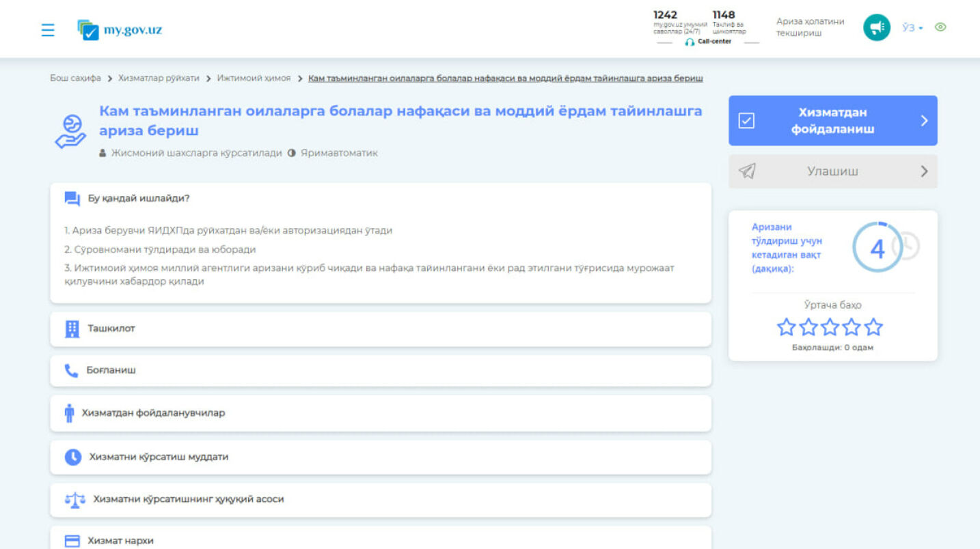Expand Хизматни кўрсатиш муддати section
The width and height of the screenshot is (980, 549).
381,457
